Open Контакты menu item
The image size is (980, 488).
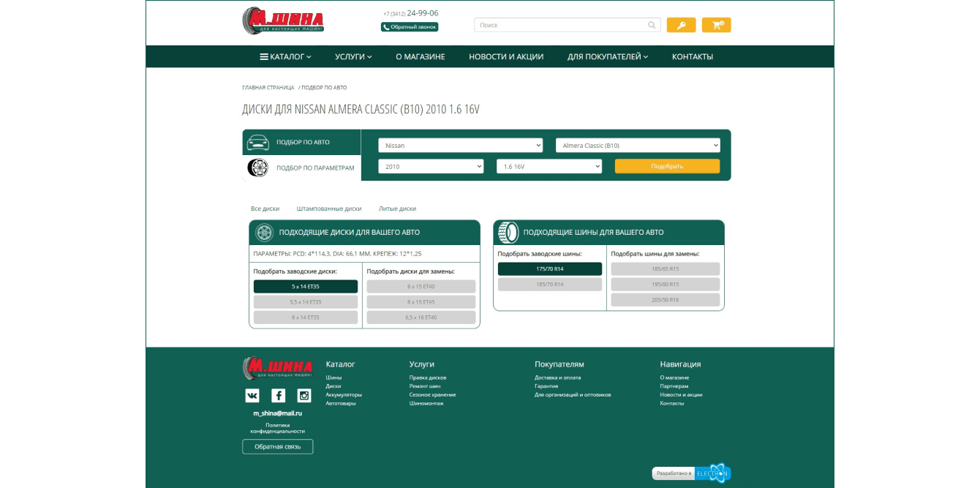(693, 56)
